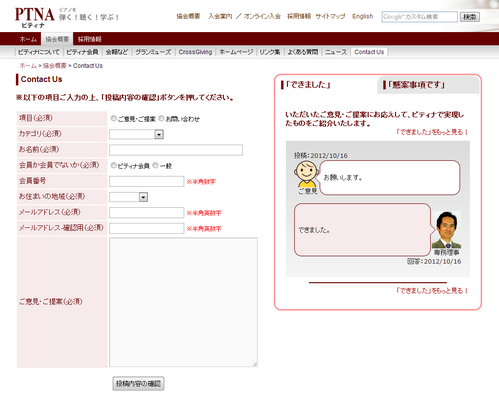Open ピティナ会員 submenu item
Viewport: 499px width, 397px height.
pos(82,52)
